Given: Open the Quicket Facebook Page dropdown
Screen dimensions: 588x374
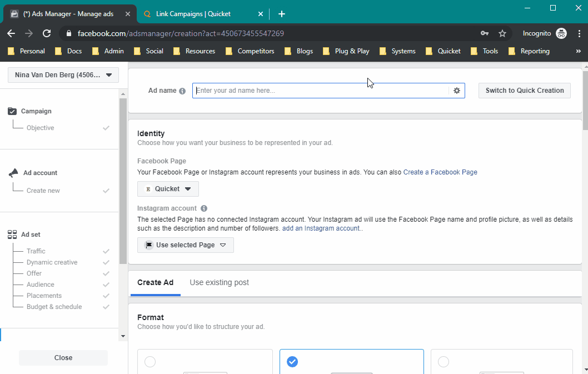Looking at the screenshot, I should (168, 189).
